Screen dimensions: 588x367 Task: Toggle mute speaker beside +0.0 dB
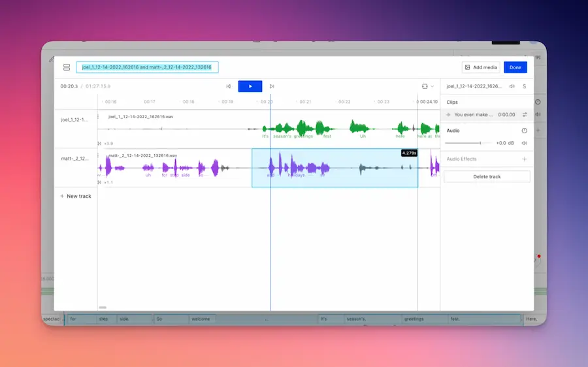point(525,143)
